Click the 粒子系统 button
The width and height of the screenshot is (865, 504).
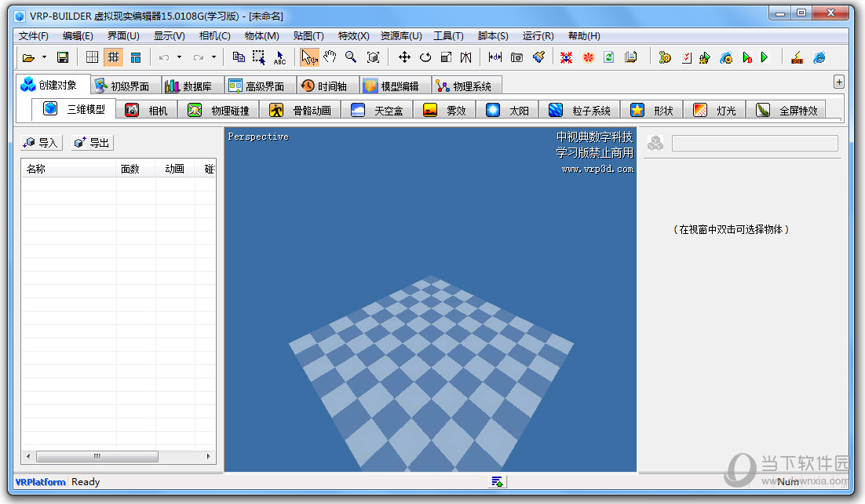(583, 111)
